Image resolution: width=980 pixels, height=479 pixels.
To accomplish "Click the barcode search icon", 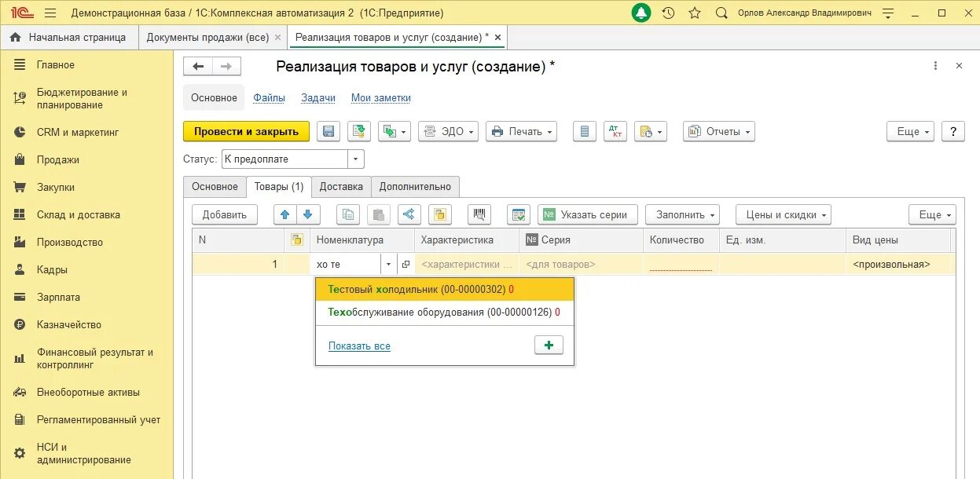I will (479, 214).
